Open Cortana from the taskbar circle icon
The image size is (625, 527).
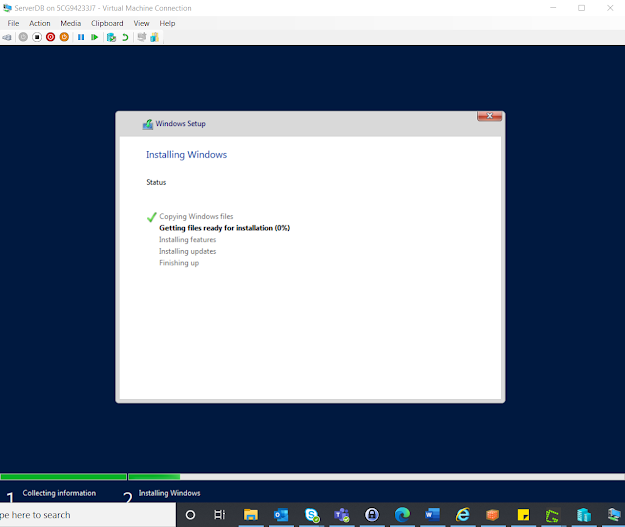click(191, 515)
